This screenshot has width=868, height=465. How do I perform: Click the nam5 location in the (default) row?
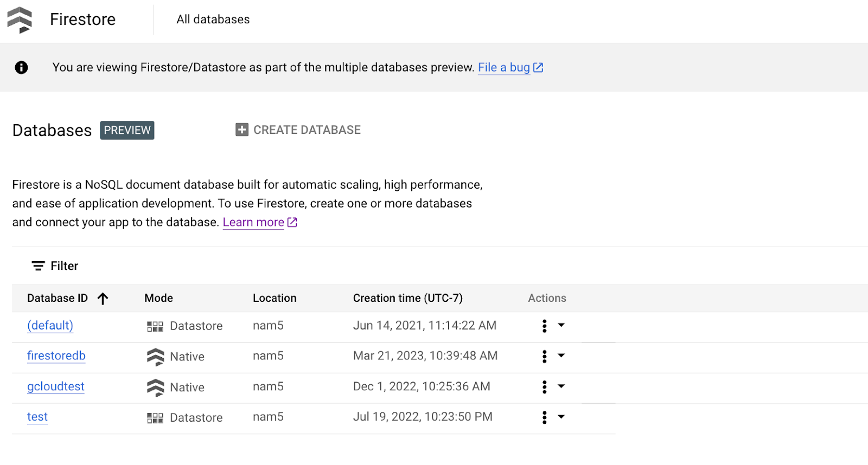tap(268, 325)
